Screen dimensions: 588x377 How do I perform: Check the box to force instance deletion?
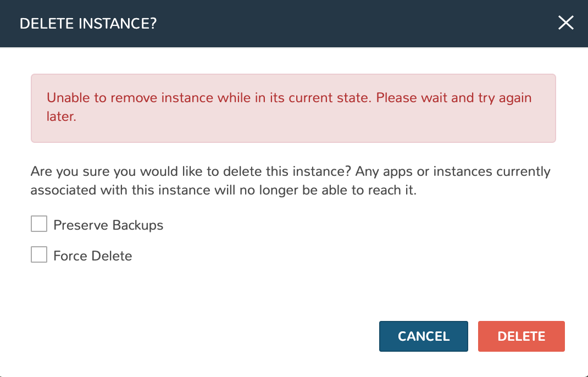point(39,255)
